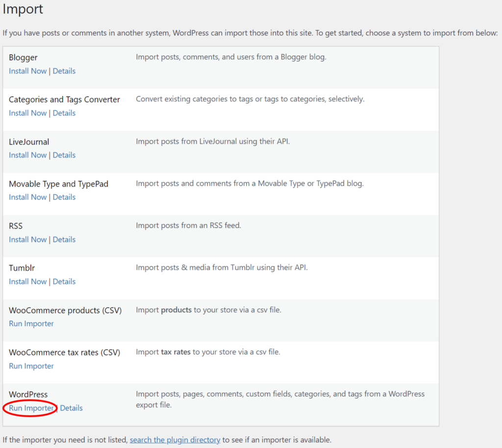This screenshot has height=448, width=502.
Task: Click 'Import posts from an RSS feed.' description
Action: point(188,225)
